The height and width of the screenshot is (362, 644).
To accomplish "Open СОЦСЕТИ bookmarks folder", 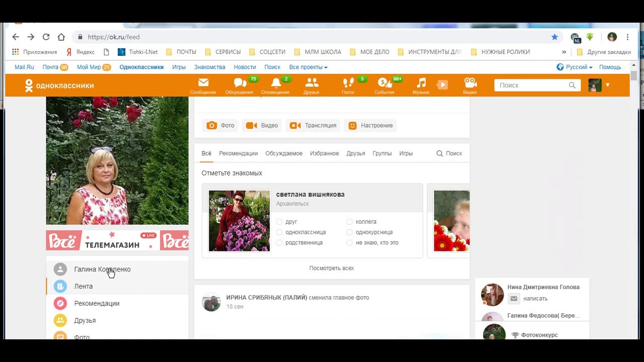I will click(x=267, y=52).
